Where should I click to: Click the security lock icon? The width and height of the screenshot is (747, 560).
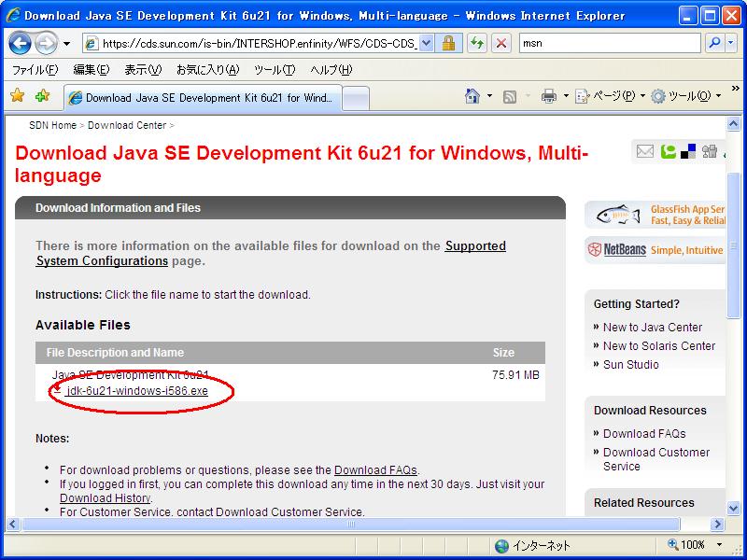pos(448,43)
